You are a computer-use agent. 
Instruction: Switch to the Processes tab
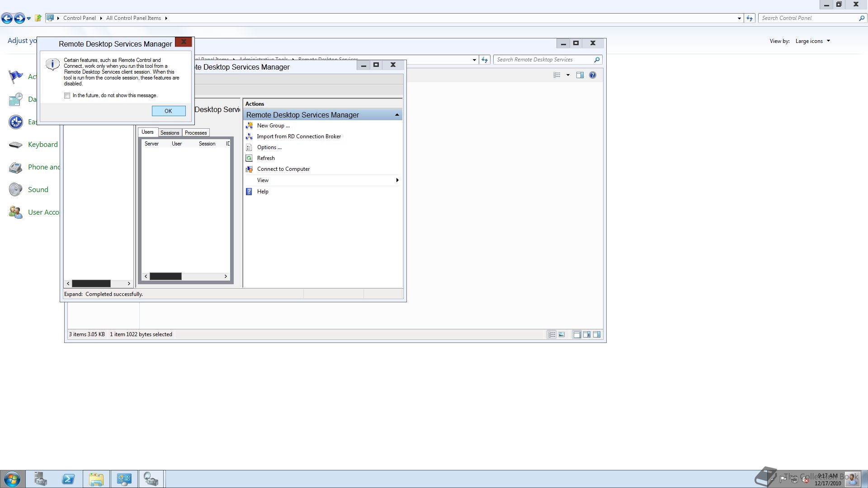(196, 133)
